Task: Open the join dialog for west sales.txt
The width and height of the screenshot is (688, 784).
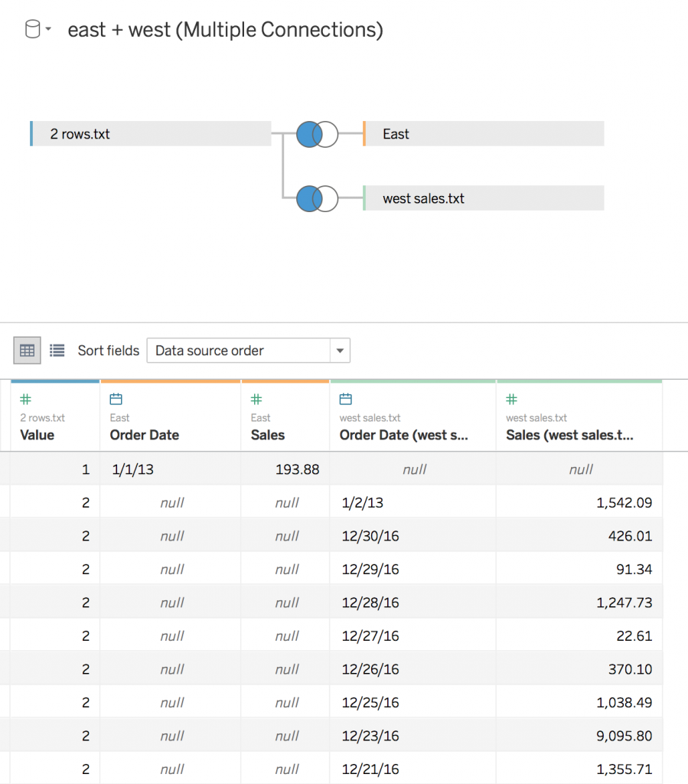Action: [316, 198]
